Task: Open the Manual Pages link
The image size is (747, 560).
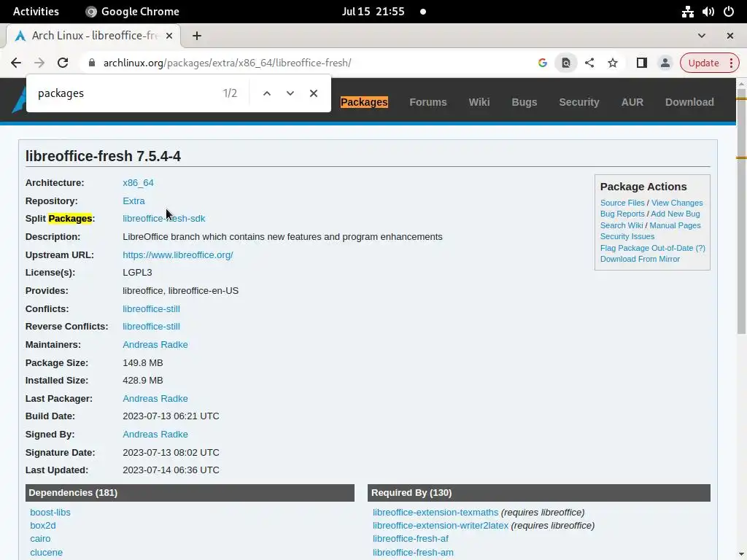Action: (x=675, y=226)
